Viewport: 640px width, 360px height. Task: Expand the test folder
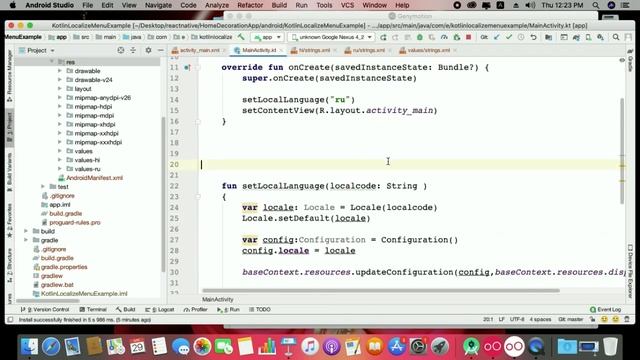(x=43, y=187)
